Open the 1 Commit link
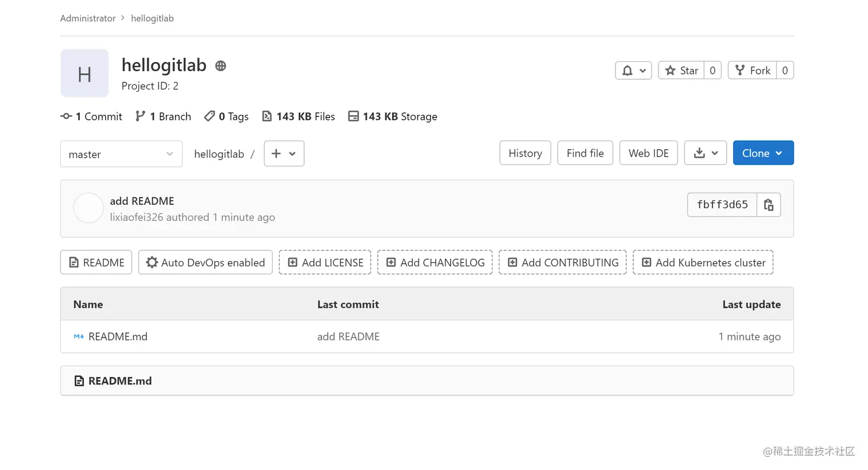Viewport: 868px width, 470px height. (91, 116)
